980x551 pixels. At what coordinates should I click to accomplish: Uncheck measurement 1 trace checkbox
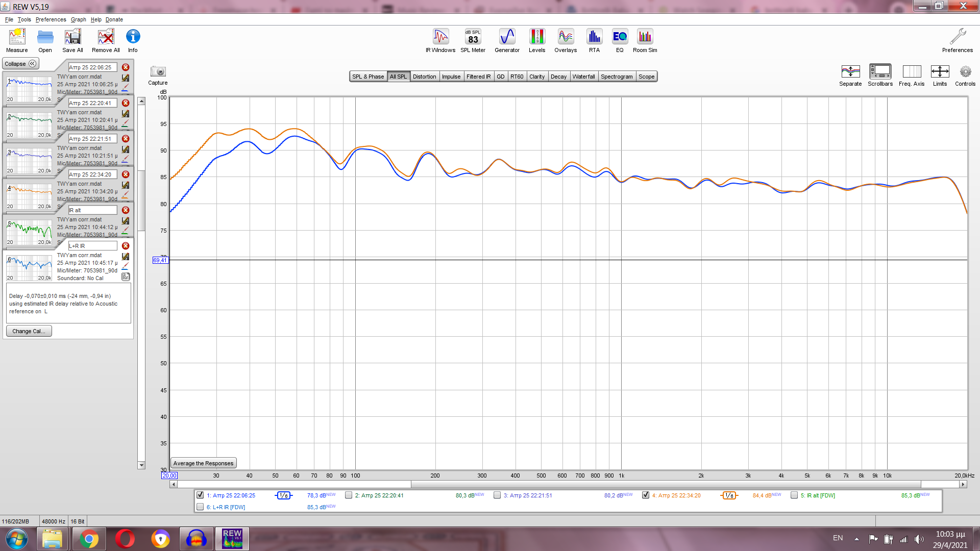(200, 495)
